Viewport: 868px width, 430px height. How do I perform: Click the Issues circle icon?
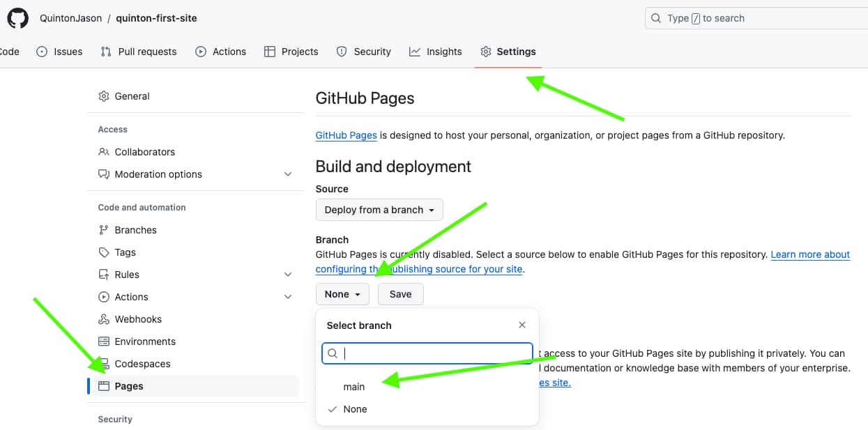[x=42, y=52]
